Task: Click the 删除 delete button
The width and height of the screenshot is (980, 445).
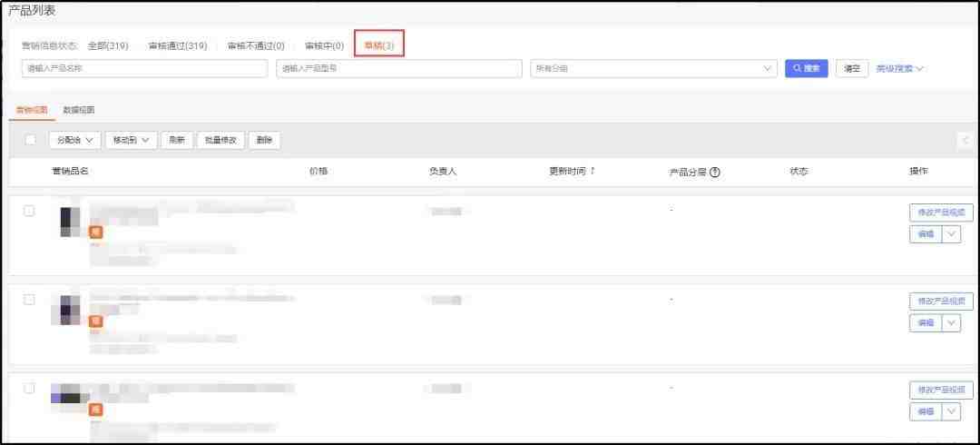Action: tap(265, 140)
